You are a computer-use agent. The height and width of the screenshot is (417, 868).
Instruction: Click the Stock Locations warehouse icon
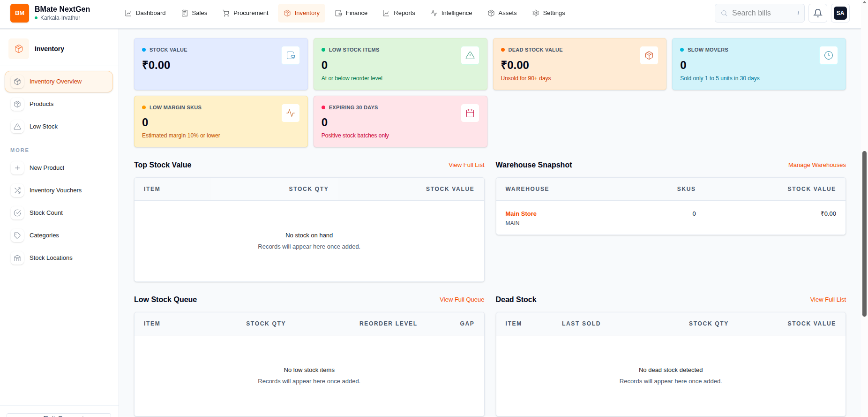(17, 258)
